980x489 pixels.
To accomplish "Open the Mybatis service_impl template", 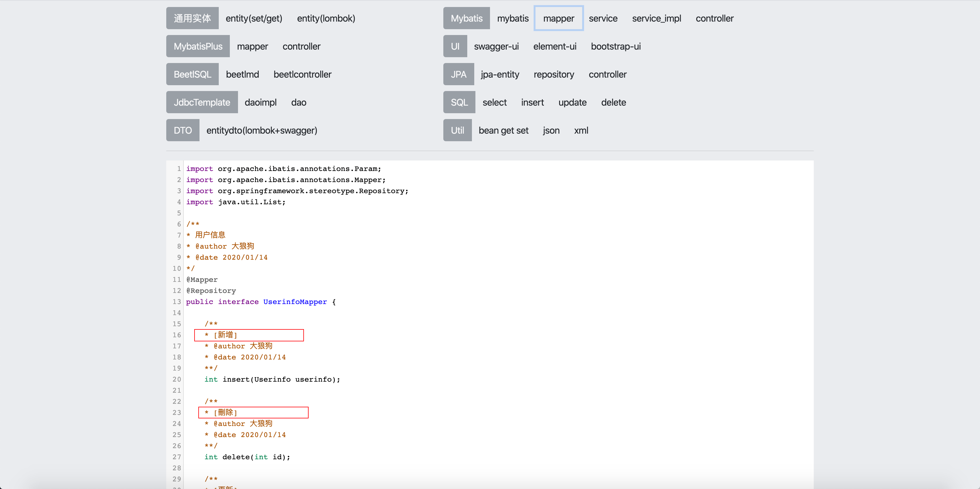I will pos(656,18).
